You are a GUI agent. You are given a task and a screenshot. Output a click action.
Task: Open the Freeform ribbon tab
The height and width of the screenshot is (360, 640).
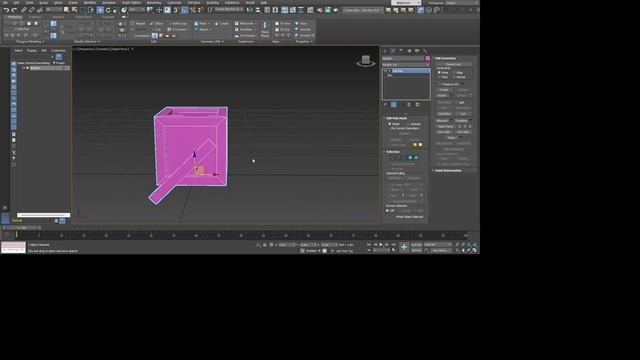pos(35,17)
